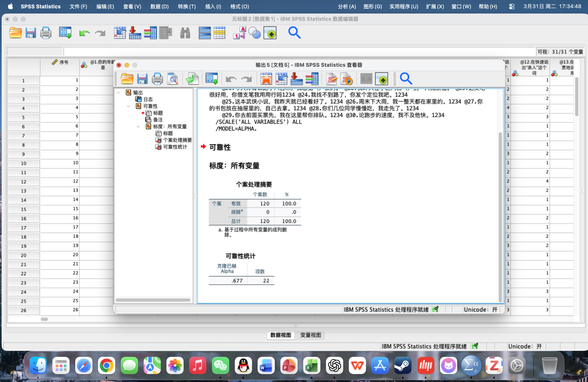Select 可靠性统计 in the outline tree
588x382 pixels.
175,147
